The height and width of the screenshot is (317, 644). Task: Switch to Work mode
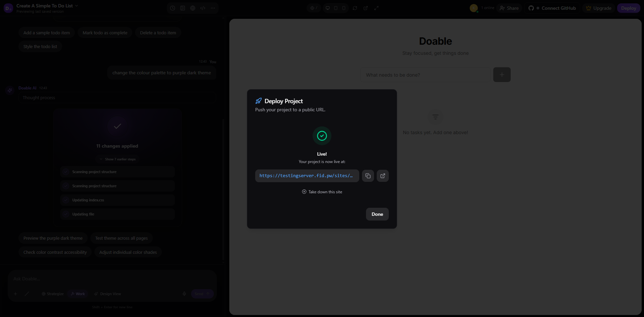click(78, 294)
